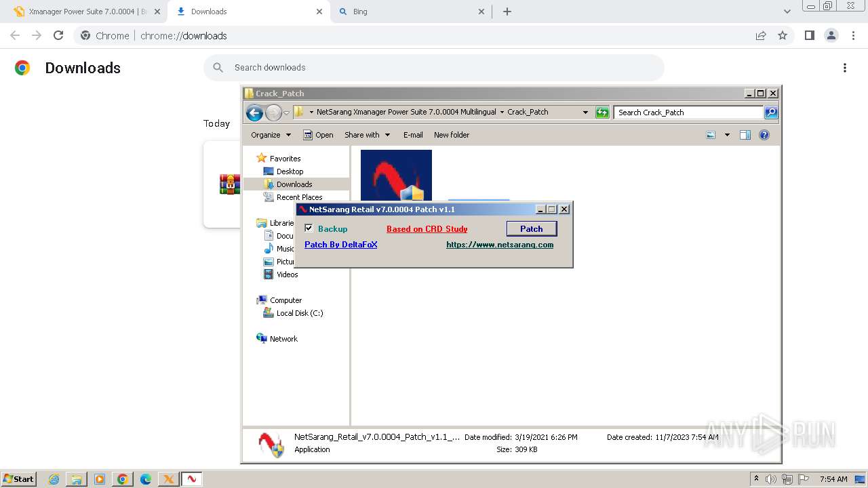The image size is (868, 488).
Task: Close the Xmanager Power Suite tab
Action: pyautogui.click(x=157, y=12)
